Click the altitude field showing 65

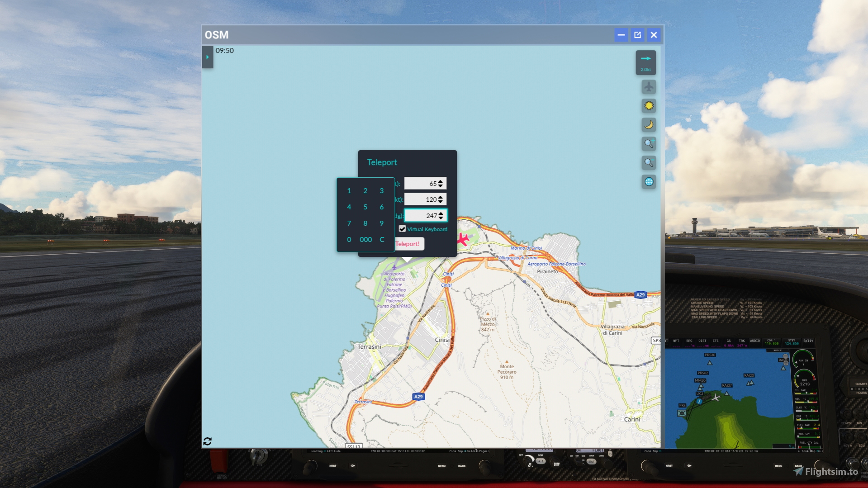pos(425,183)
